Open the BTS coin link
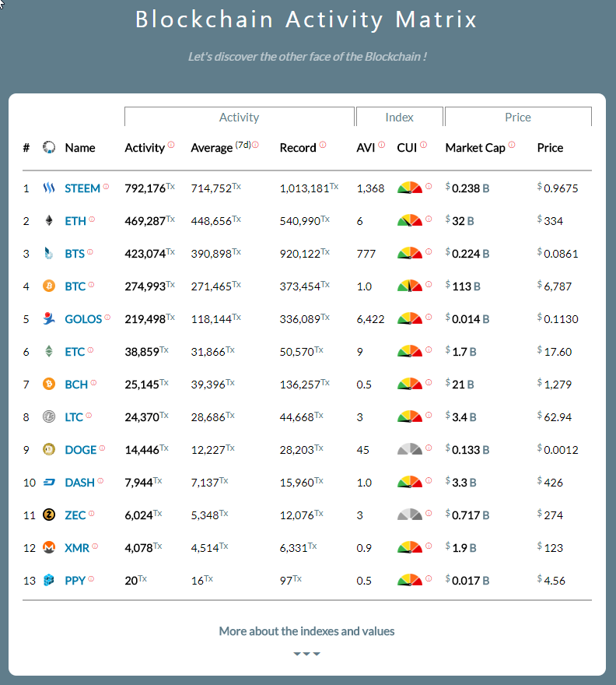 click(75, 254)
